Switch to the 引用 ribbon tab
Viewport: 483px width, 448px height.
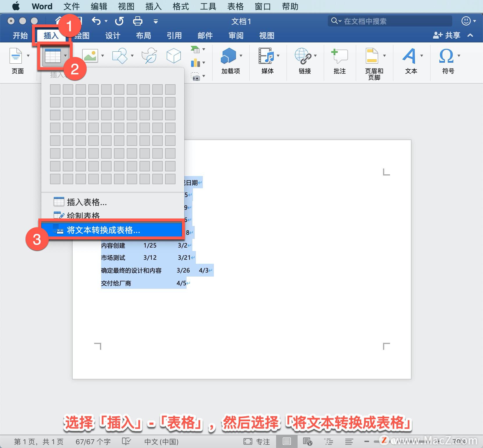(x=174, y=35)
